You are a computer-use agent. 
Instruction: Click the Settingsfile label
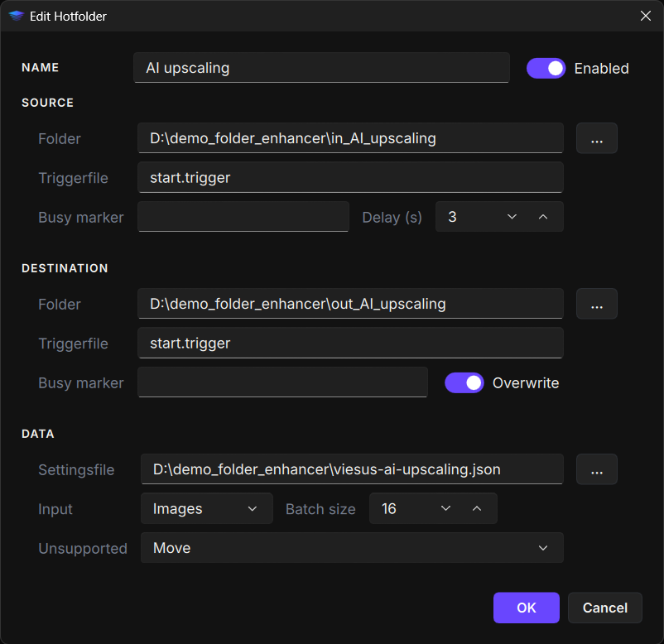[76, 470]
